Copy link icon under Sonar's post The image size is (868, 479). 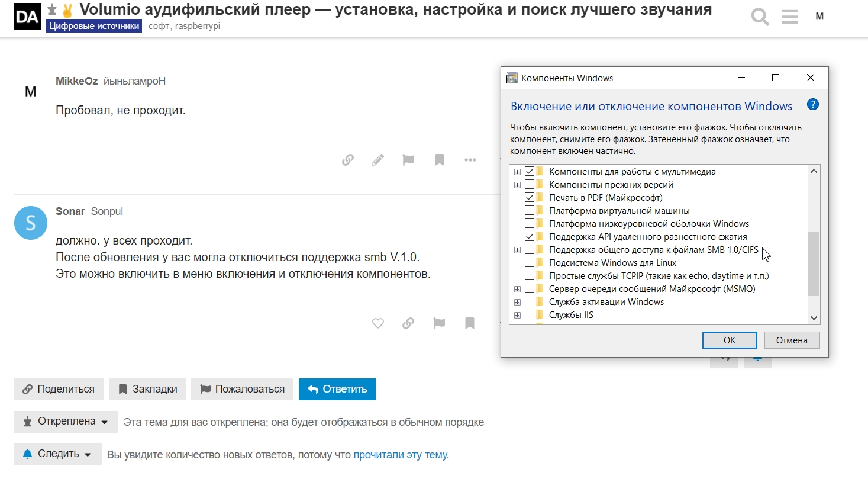[x=408, y=323]
